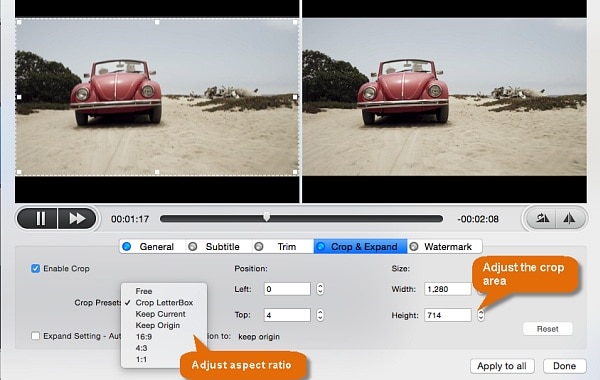Click the cropped output preview on right
The height and width of the screenshot is (380, 600).
point(444,97)
